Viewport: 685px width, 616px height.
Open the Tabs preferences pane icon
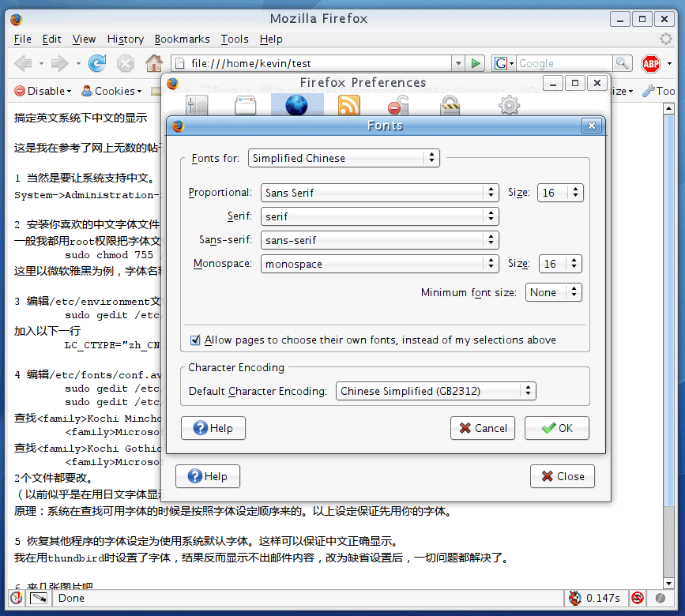click(245, 105)
